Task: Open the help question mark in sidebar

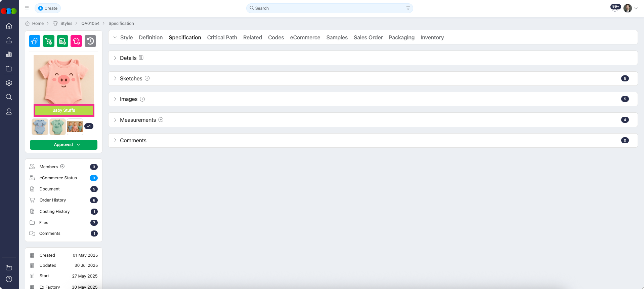Action: pyautogui.click(x=9, y=279)
